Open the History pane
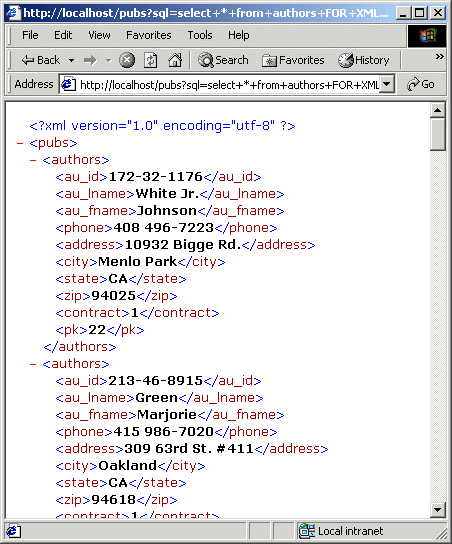 364,60
